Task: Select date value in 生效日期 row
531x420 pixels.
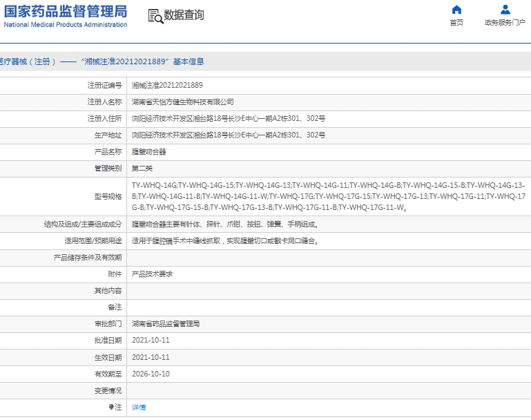Action: click(x=151, y=357)
